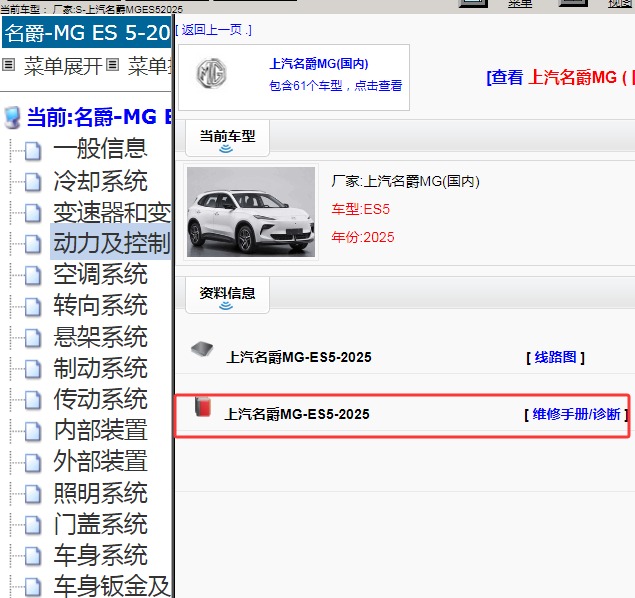
Task: Click the white MG ES5 car thumbnail
Action: 251,212
